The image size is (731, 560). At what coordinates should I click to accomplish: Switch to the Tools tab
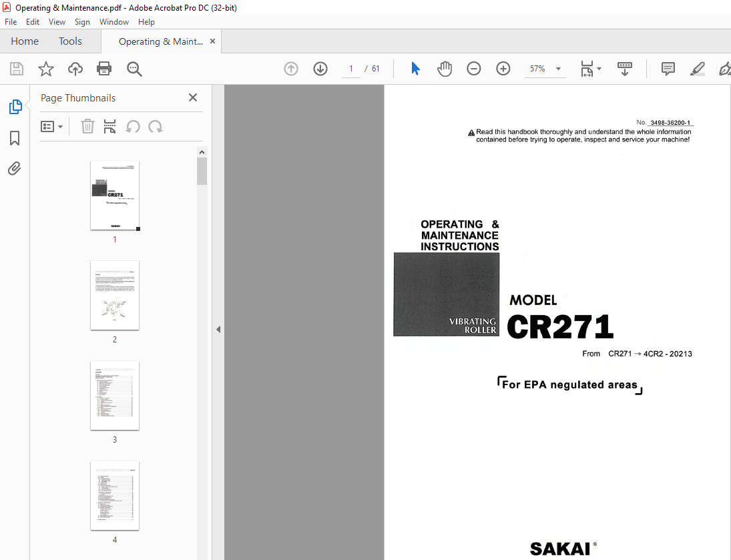pyautogui.click(x=70, y=41)
